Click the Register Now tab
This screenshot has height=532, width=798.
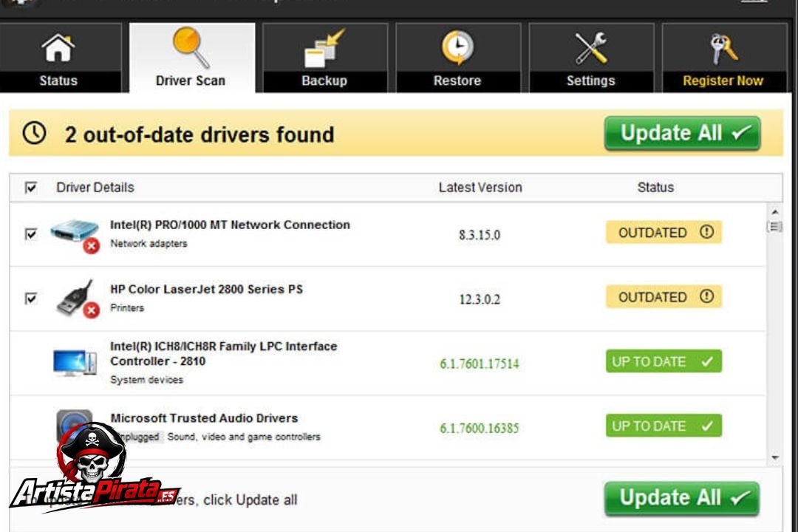click(x=724, y=58)
